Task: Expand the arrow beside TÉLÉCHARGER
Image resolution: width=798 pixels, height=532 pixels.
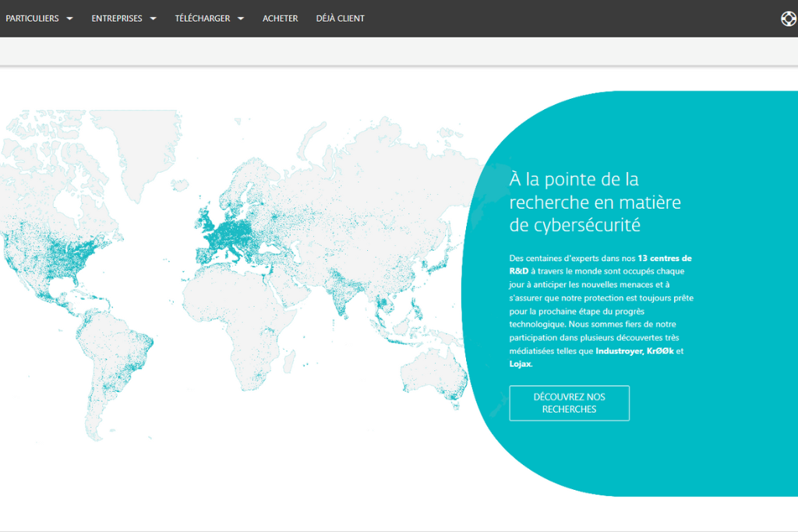Action: [x=241, y=19]
